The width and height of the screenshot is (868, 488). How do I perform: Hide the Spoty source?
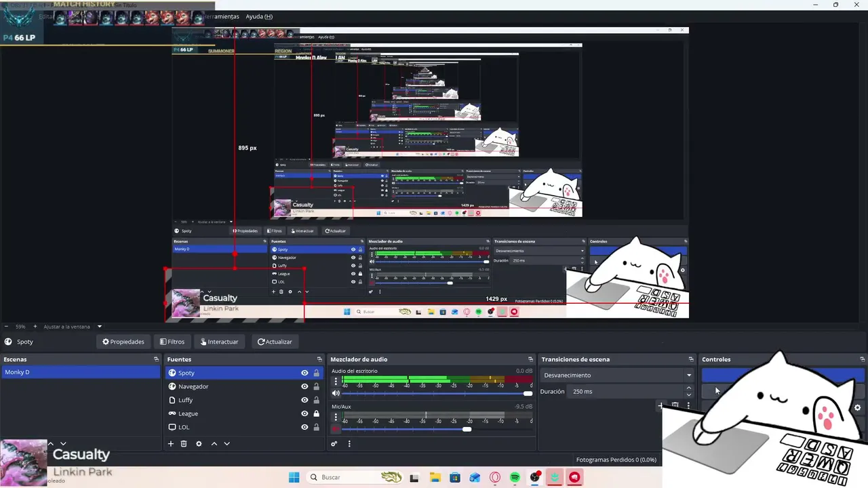(304, 373)
